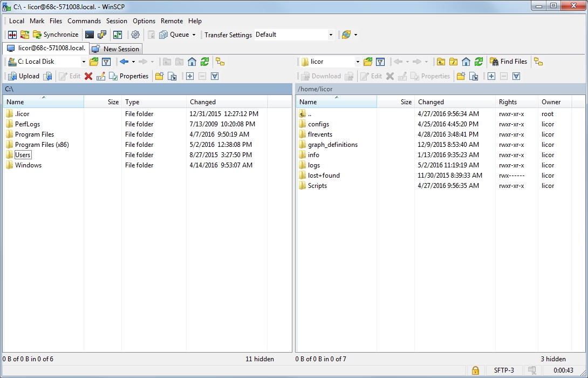This screenshot has height=378, width=588.
Task: Click Compare Directories icon
Action: pos(12,35)
